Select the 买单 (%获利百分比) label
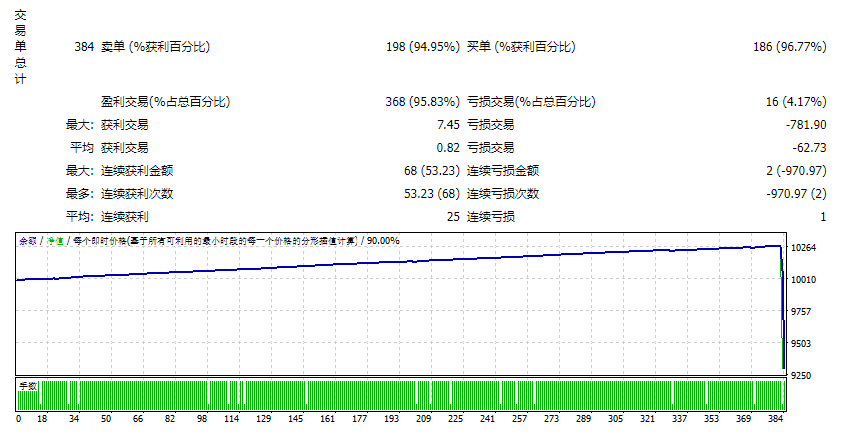This screenshot has width=842, height=433. point(521,47)
